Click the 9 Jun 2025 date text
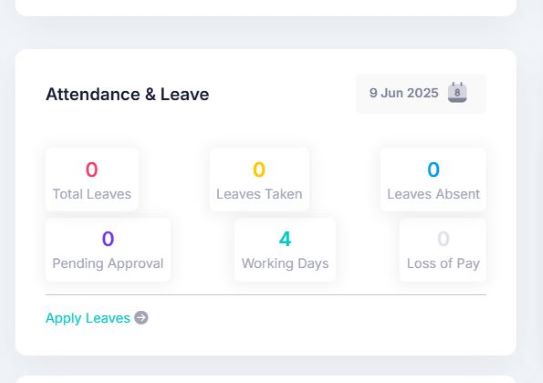This screenshot has width=543, height=383. click(x=404, y=93)
